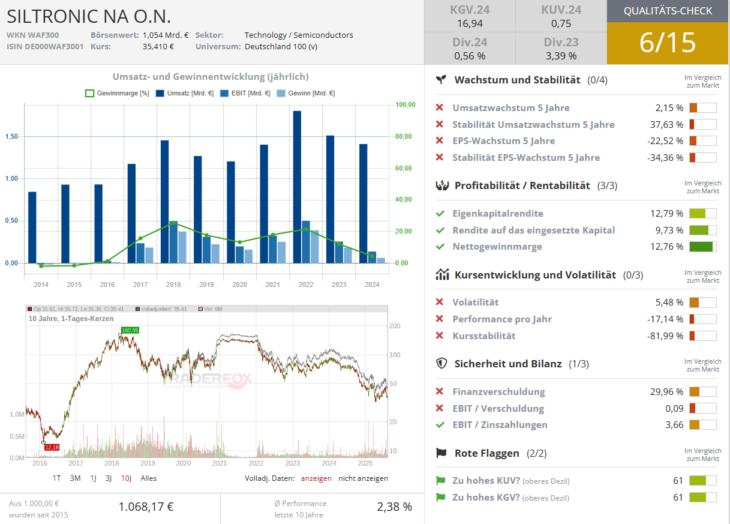Viewport: 730px width, 524px height.
Task: Click the shield icon beside Sicherheit und Bilanz
Action: pos(441,363)
